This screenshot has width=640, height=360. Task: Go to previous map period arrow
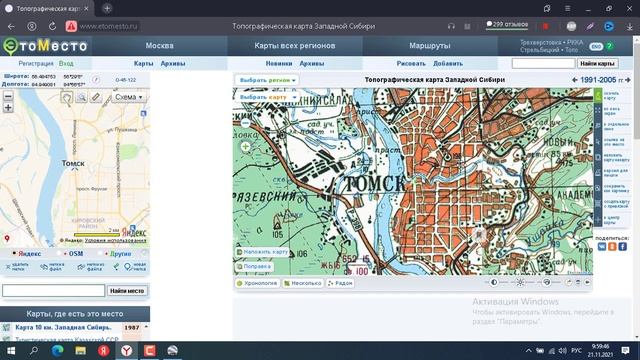tap(575, 80)
